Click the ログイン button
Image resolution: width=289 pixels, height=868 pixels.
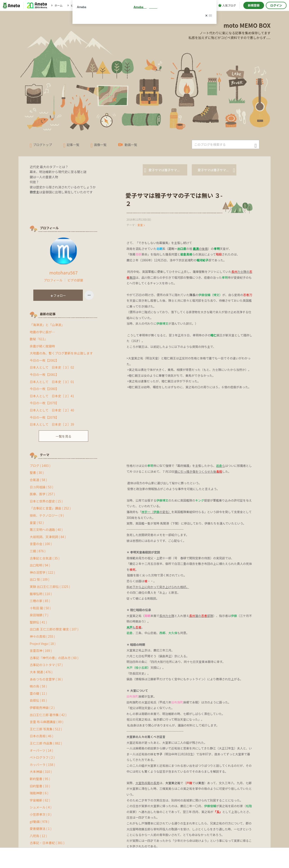tap(276, 5)
